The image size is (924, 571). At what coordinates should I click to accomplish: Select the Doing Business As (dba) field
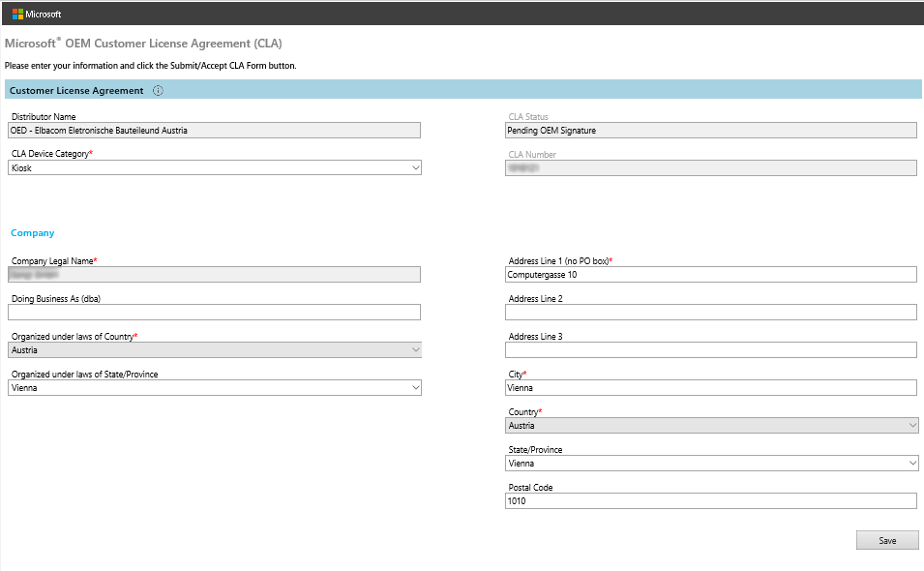click(x=214, y=312)
